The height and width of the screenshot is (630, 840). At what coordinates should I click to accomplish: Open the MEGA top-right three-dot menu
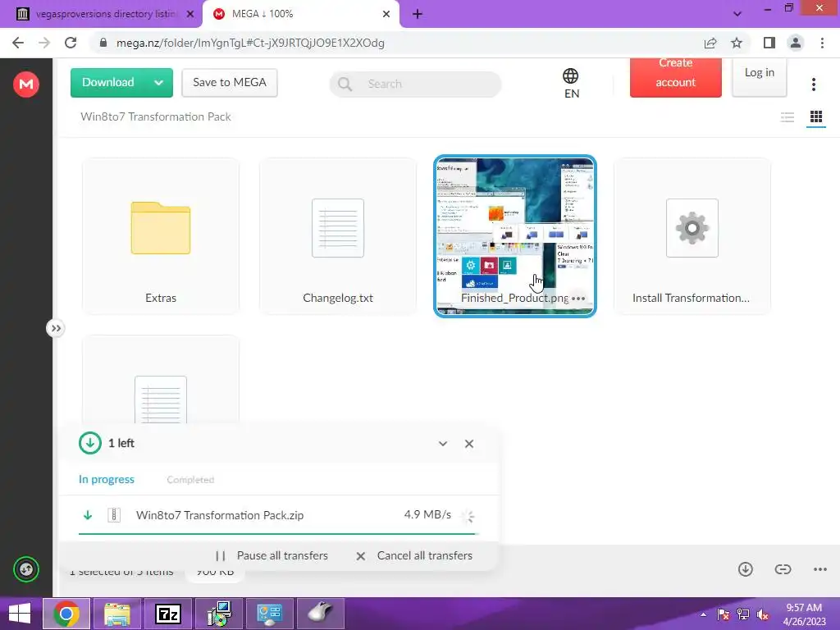813,84
